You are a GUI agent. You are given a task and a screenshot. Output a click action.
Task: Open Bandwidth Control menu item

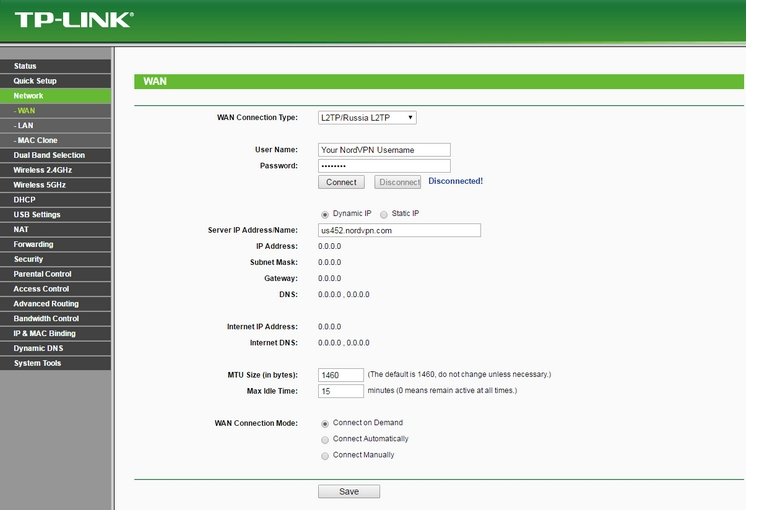coord(55,319)
